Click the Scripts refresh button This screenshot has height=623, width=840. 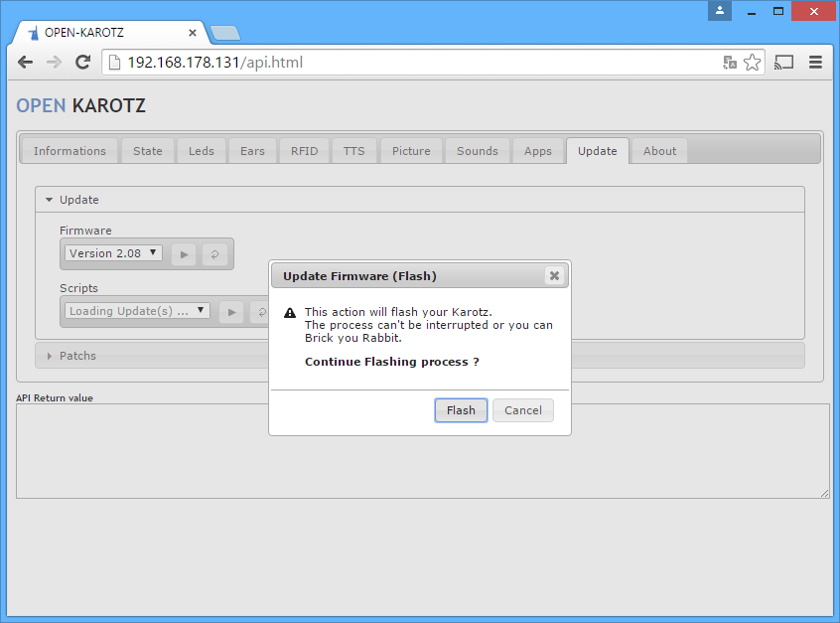pyautogui.click(x=260, y=312)
